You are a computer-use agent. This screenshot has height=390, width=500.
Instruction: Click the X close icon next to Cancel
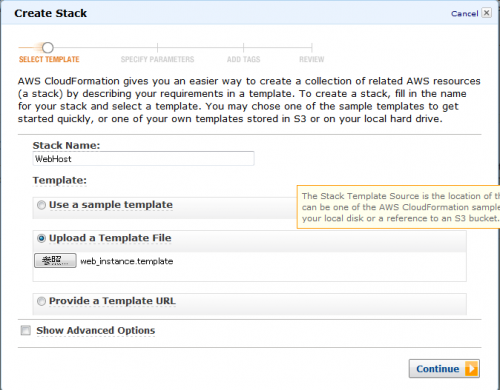487,13
